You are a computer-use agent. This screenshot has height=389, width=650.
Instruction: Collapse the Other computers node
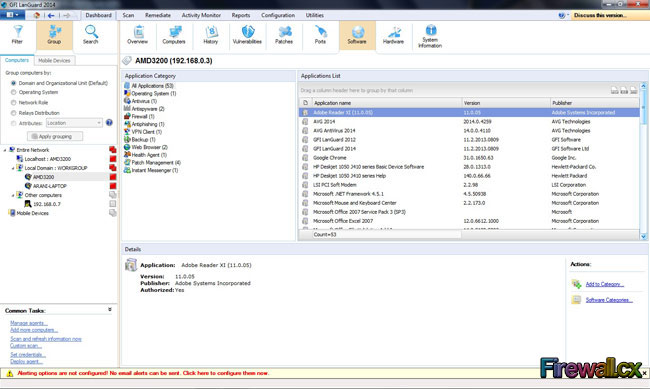[13, 195]
